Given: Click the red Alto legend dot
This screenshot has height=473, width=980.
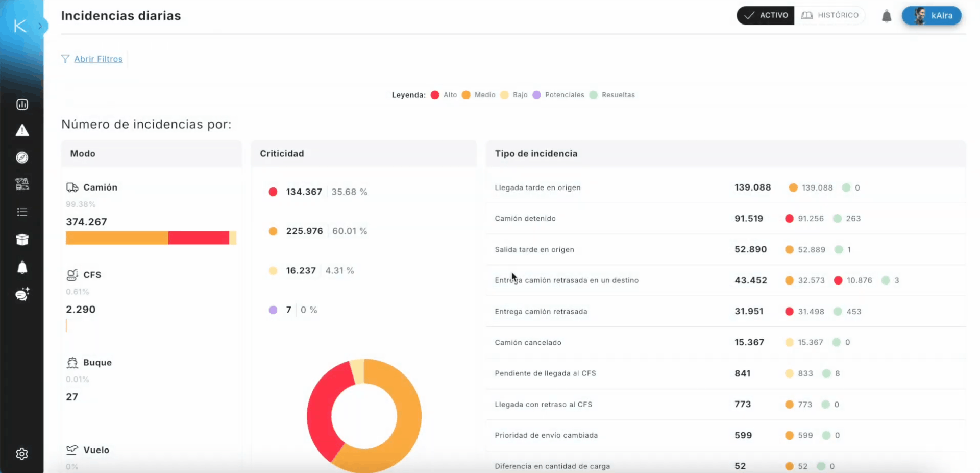Looking at the screenshot, I should [435, 95].
